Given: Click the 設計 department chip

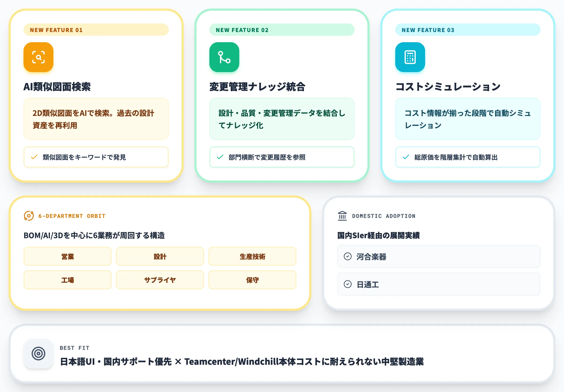Looking at the screenshot, I should (x=160, y=257).
